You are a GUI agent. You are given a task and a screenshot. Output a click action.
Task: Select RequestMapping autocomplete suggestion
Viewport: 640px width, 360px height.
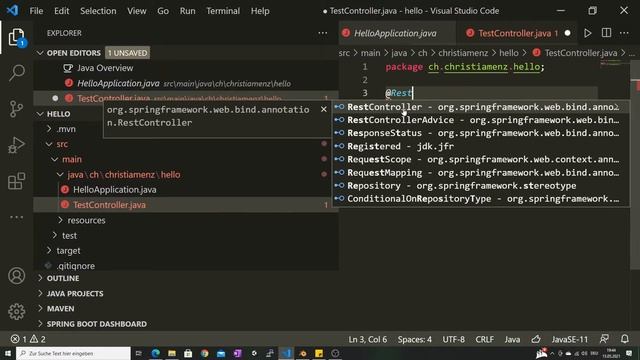point(480,173)
